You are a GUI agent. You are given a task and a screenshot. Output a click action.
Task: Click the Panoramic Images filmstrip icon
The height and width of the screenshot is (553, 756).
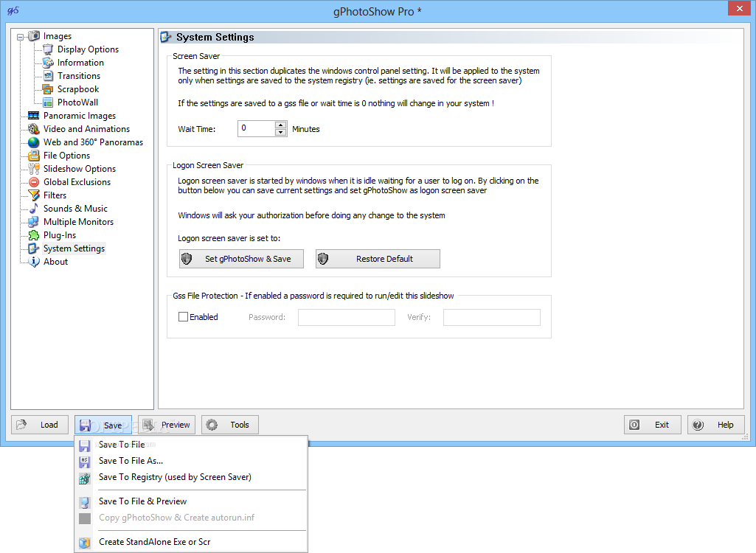point(34,116)
